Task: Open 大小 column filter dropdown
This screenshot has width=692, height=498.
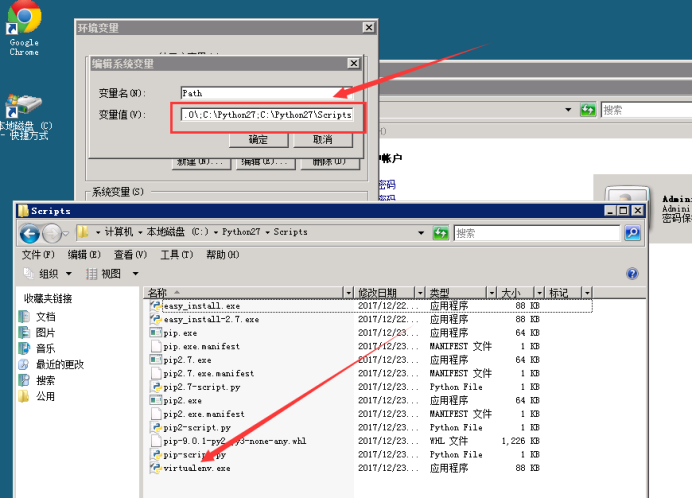Action: (x=539, y=293)
